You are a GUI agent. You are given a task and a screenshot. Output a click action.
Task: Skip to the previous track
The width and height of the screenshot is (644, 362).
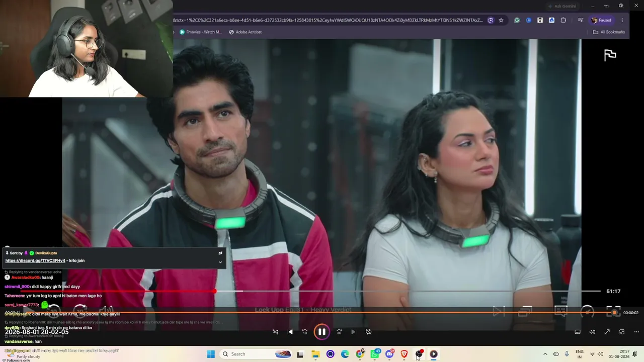[290, 332]
